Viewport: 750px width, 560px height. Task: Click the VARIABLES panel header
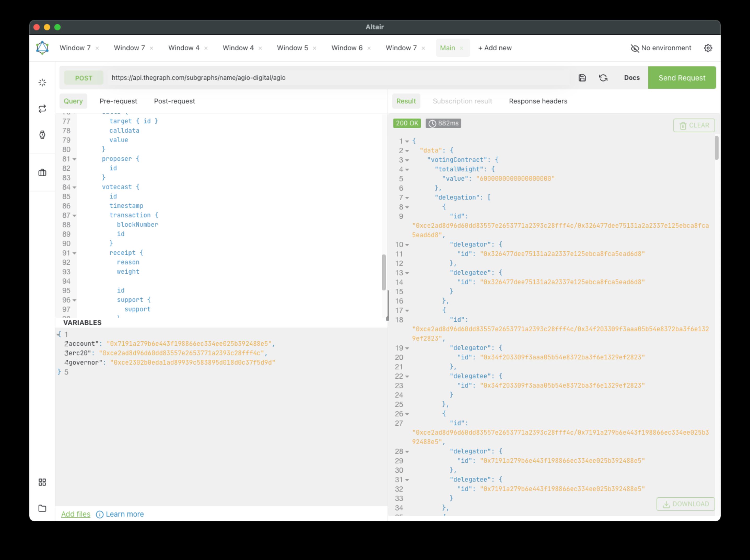click(x=82, y=322)
